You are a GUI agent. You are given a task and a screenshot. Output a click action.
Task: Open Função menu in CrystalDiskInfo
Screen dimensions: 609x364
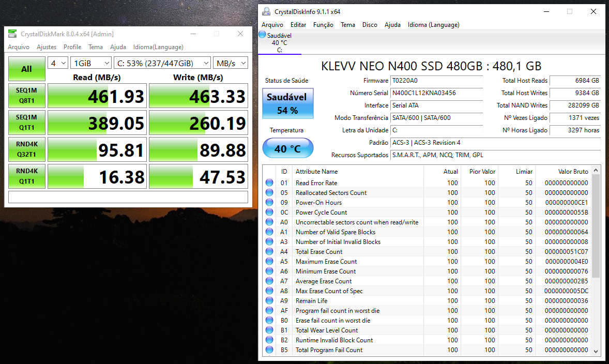click(x=323, y=25)
